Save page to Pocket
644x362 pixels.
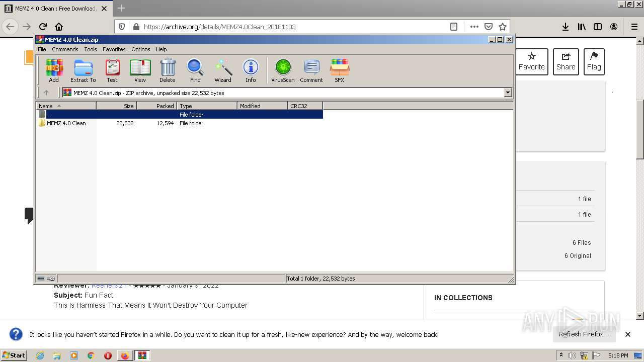point(488,27)
